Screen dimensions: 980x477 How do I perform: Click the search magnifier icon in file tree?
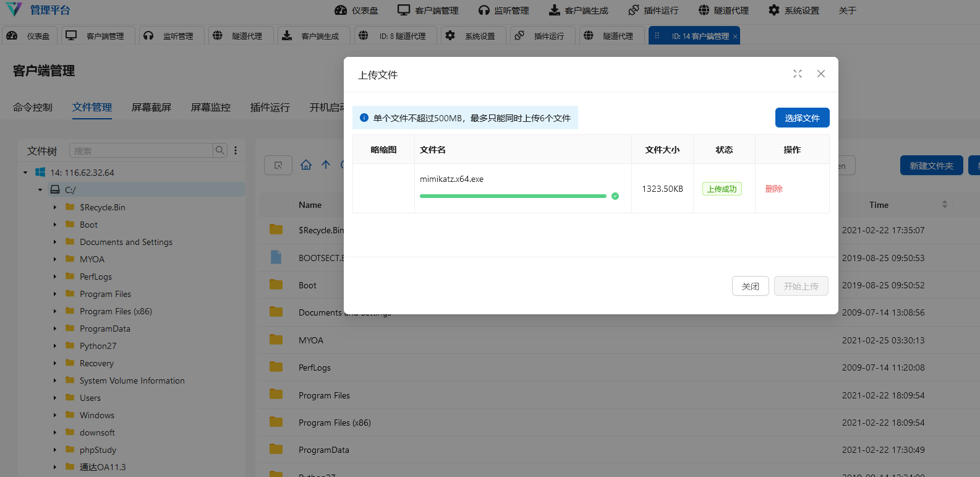(220, 150)
